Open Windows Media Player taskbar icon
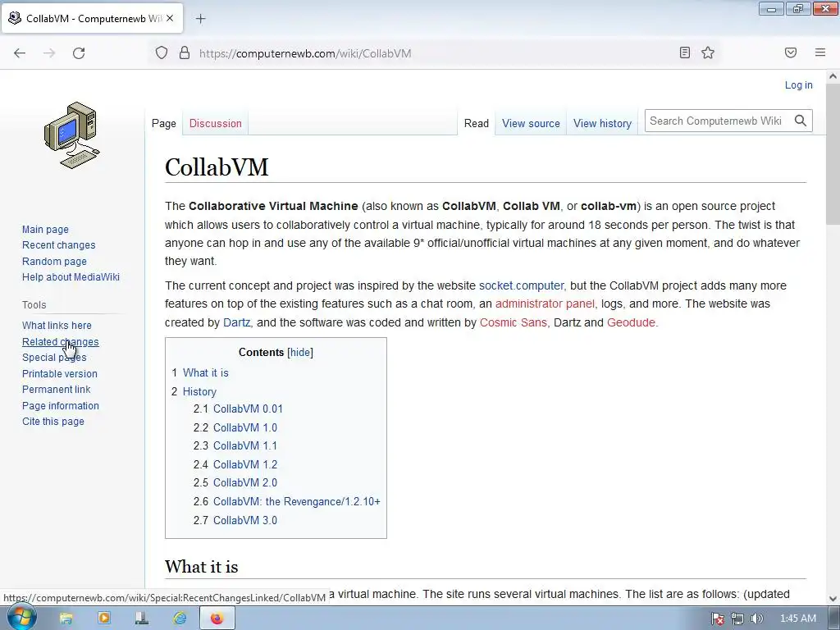The height and width of the screenshot is (630, 840). pyautogui.click(x=104, y=619)
